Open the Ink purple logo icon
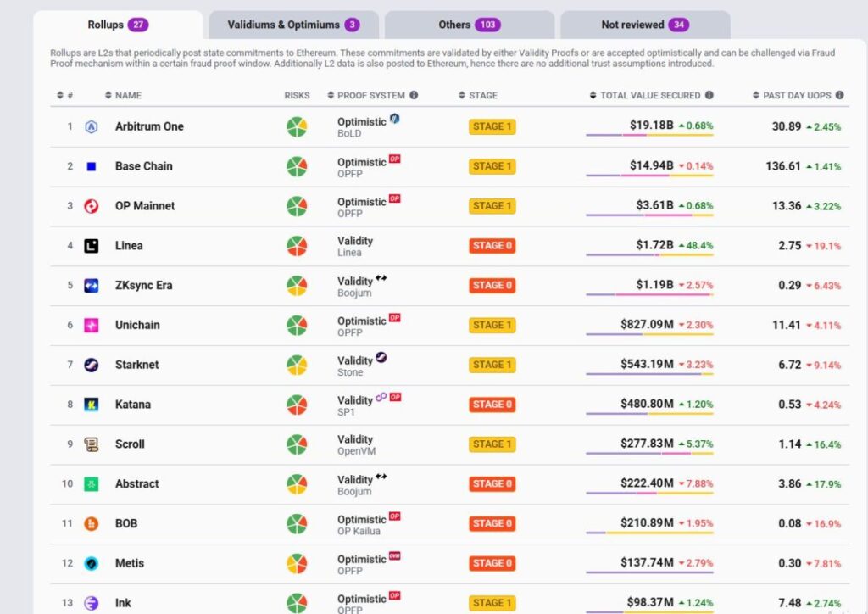Screen dimensions: 868x614 pyautogui.click(x=92, y=603)
